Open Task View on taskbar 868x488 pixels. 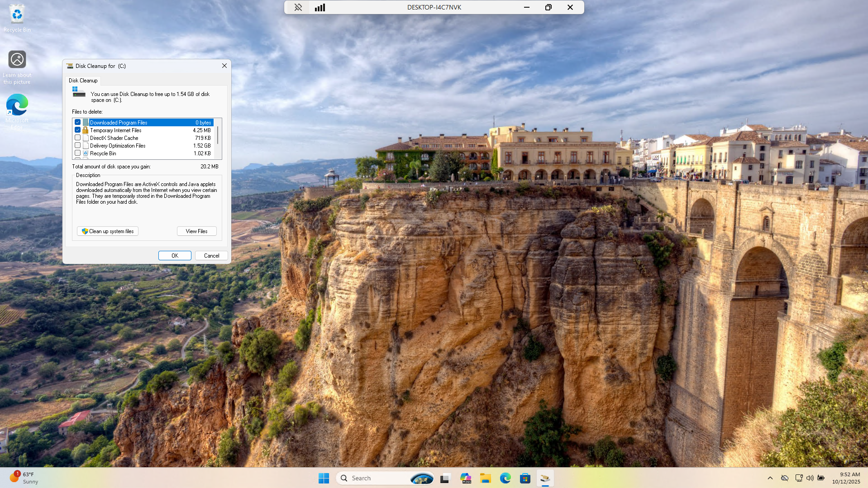click(445, 478)
